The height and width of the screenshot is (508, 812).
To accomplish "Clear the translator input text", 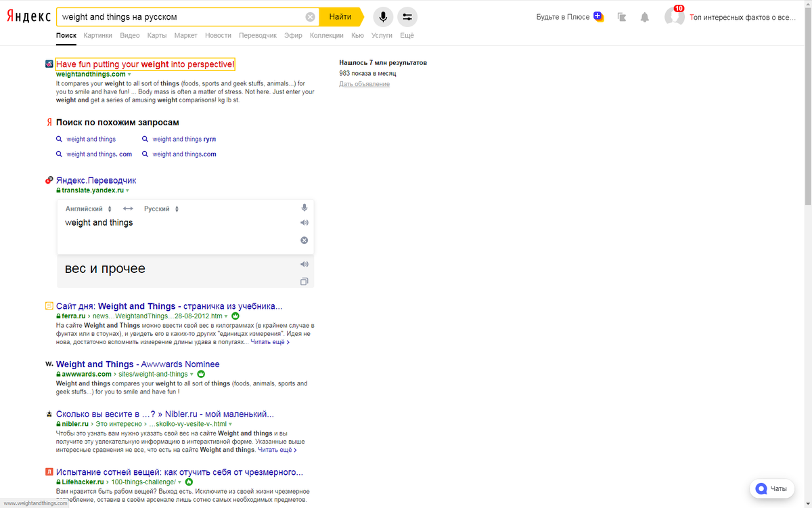I will tap(304, 240).
